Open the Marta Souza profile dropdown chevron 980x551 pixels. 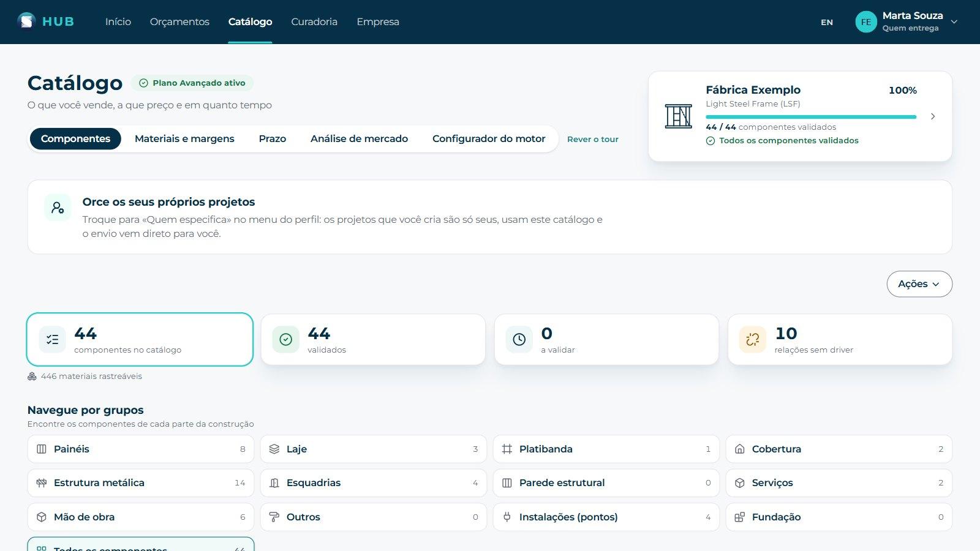[954, 21]
